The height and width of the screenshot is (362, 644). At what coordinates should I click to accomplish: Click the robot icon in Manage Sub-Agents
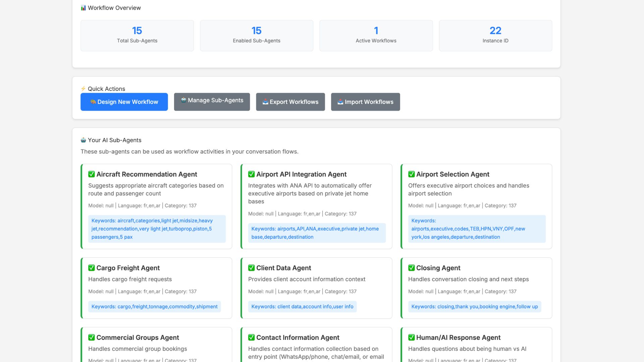point(183,100)
